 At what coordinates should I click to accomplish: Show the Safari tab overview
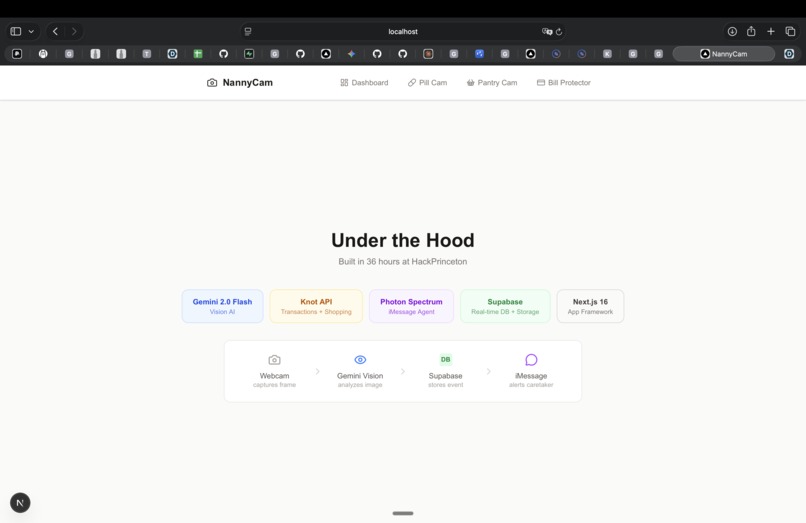pos(790,31)
